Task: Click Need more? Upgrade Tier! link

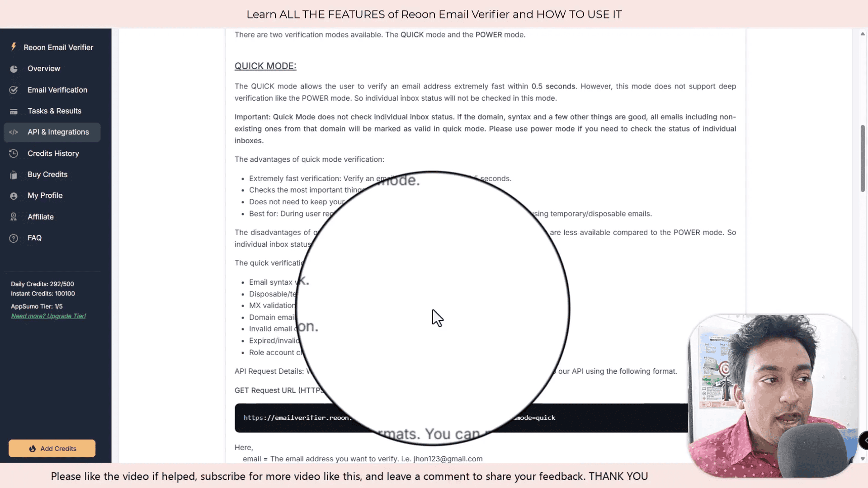Action: tap(47, 316)
